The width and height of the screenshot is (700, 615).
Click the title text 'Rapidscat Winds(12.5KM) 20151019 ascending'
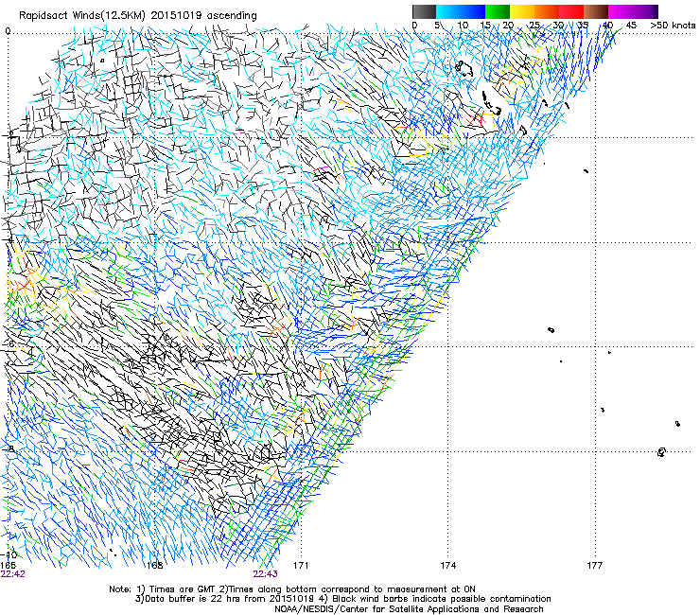click(138, 16)
